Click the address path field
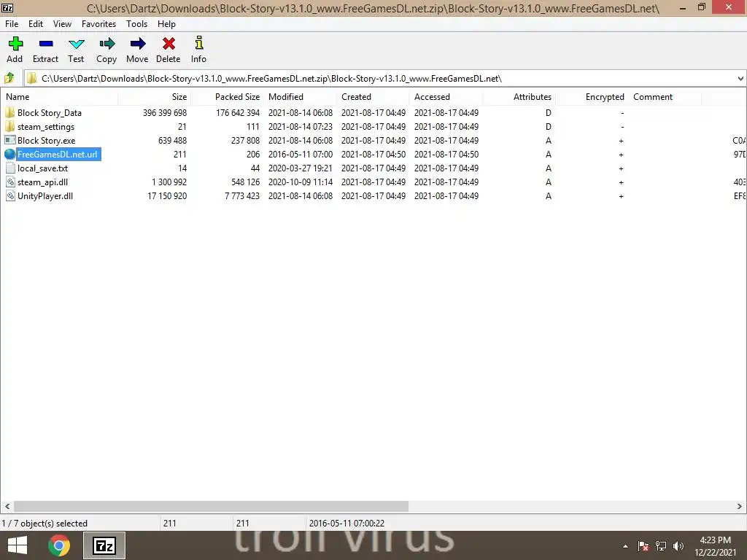This screenshot has width=747, height=560. [379, 79]
